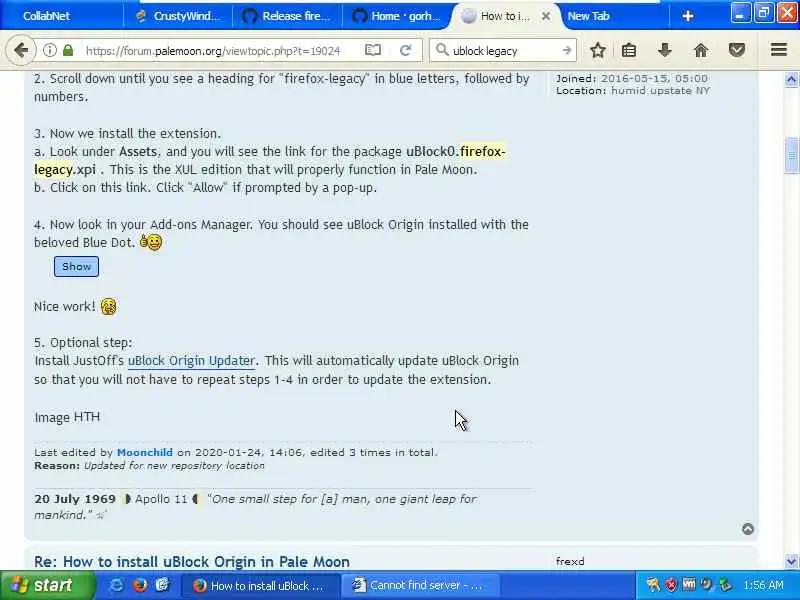Screen dimensions: 800x600
Task: Click the '20 July 1969' signature text
Action: [x=75, y=499]
